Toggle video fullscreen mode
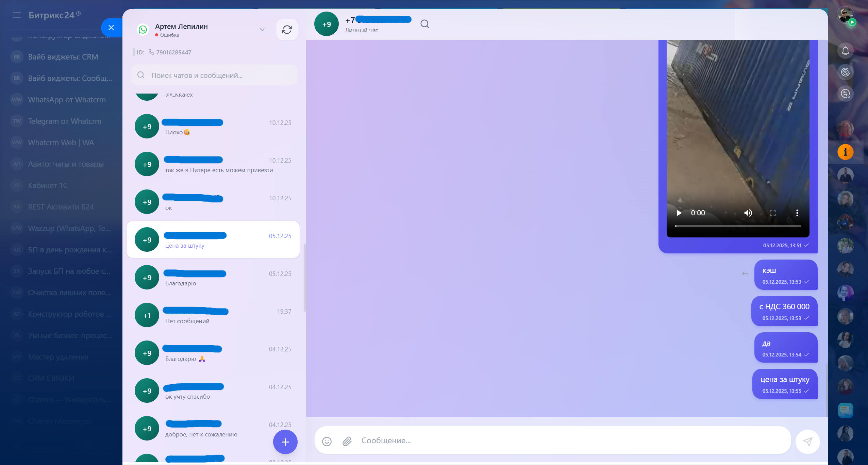This screenshot has height=465, width=868. point(772,213)
